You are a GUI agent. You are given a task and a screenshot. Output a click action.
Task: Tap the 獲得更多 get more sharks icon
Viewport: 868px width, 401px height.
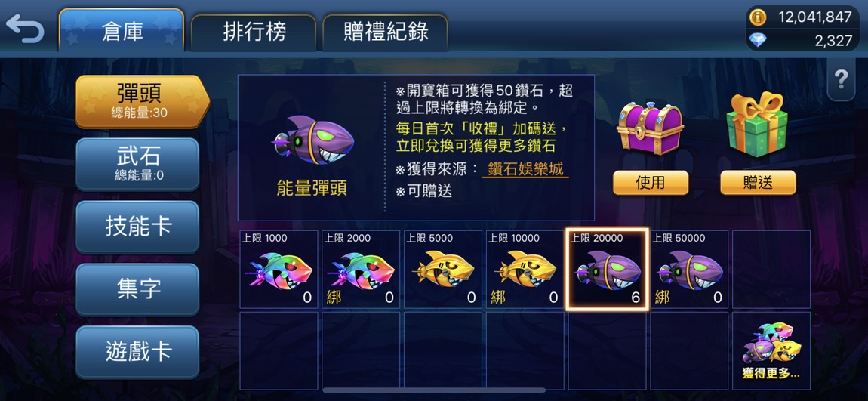[x=771, y=350]
